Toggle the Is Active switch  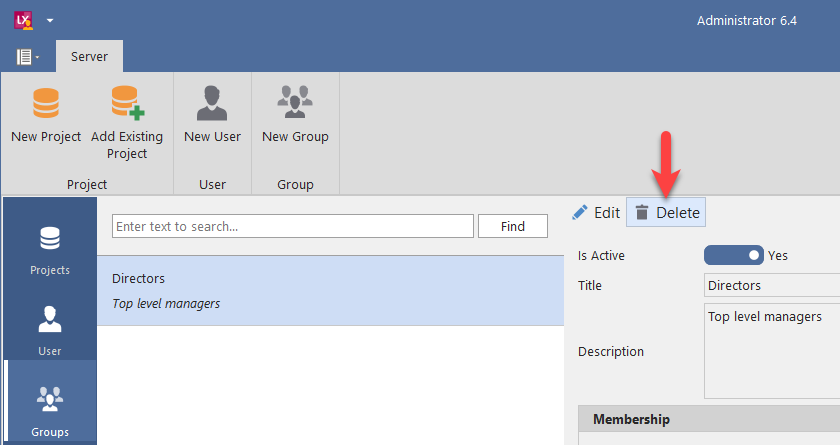point(733,255)
